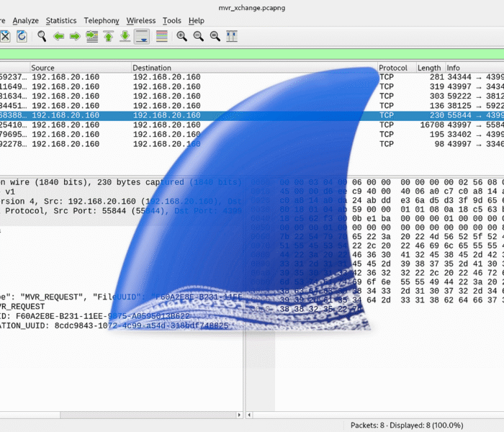Zoom in on packet text

pyautogui.click(x=182, y=36)
